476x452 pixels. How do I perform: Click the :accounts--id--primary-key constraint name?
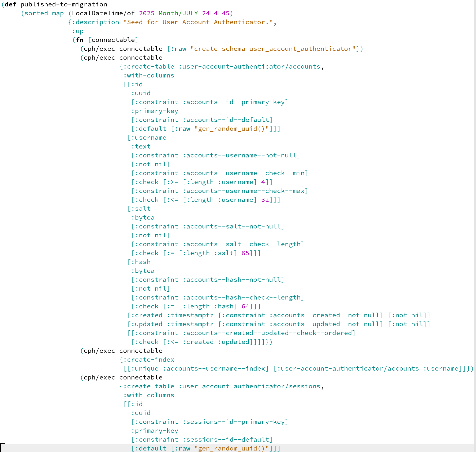coord(234,102)
